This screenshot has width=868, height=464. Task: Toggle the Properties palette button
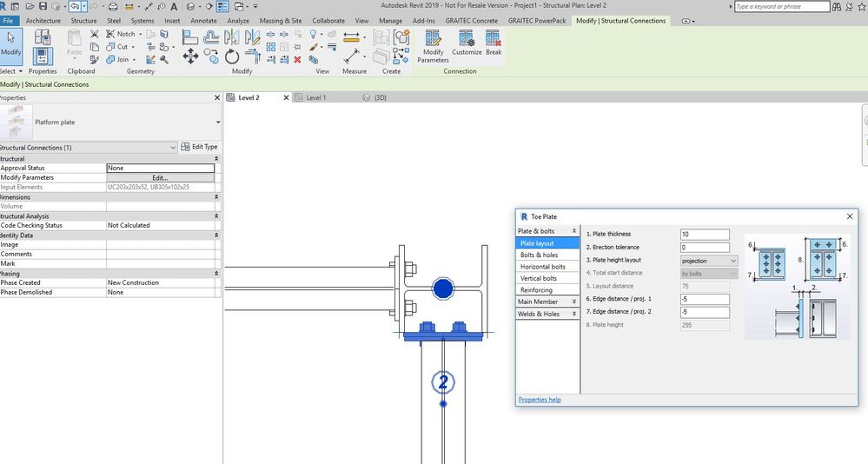click(43, 56)
